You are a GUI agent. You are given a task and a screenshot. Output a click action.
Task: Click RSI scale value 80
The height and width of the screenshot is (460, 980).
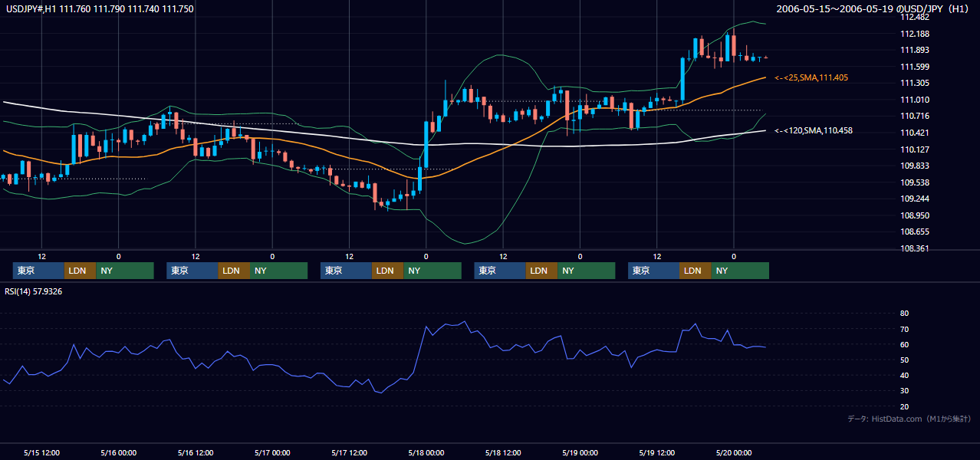point(904,314)
